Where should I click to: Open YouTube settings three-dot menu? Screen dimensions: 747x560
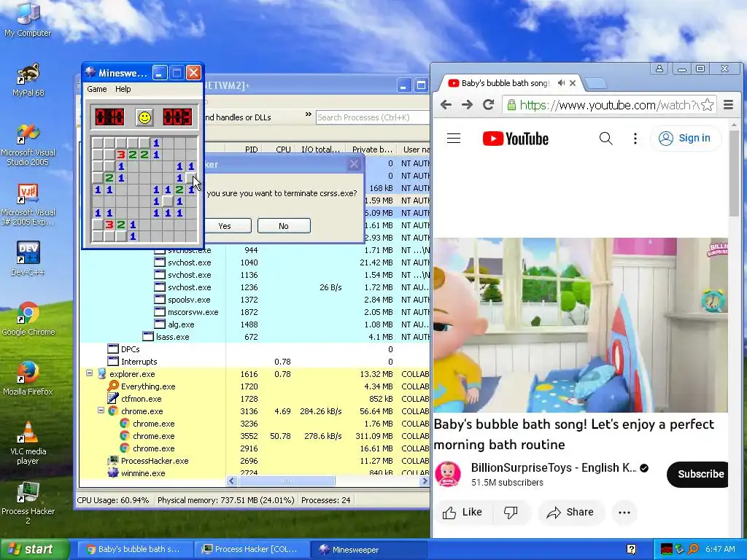coord(635,139)
